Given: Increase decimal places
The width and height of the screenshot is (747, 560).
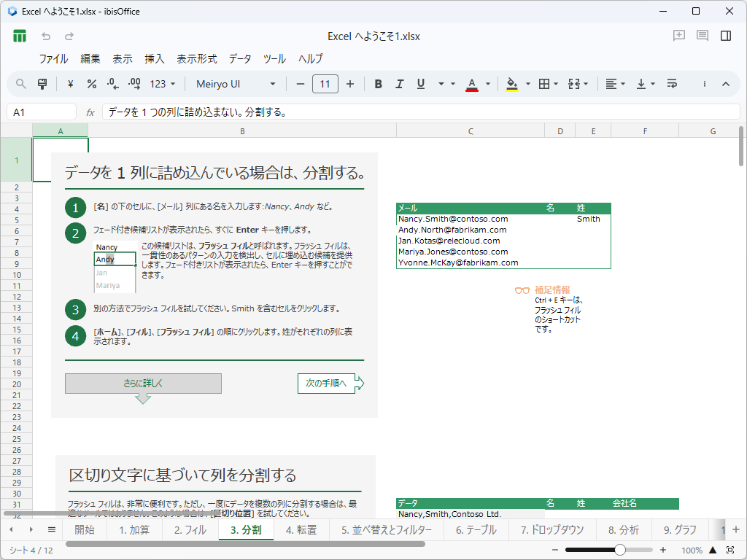Looking at the screenshot, I should point(134,84).
